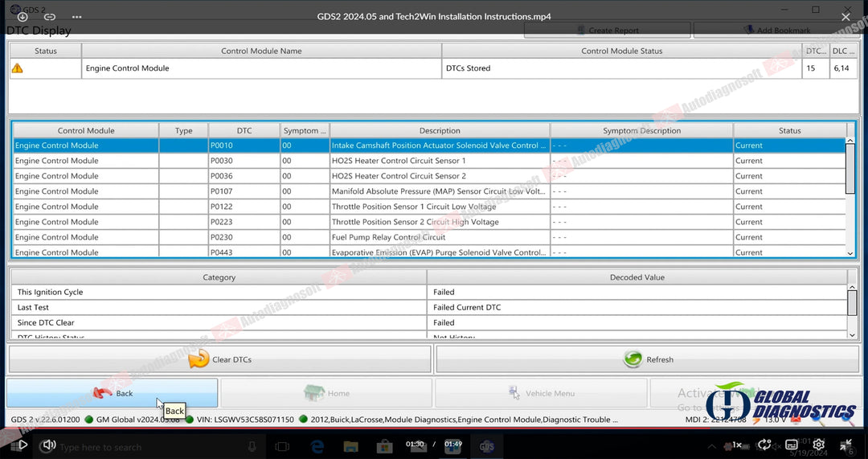Click the 'Failed Current DTC' decoded value
The image size is (868, 459).
pos(467,307)
